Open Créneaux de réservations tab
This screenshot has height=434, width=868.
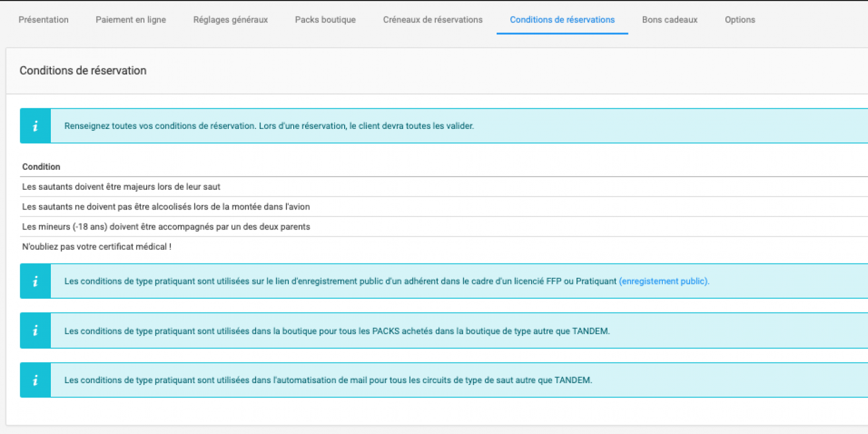433,20
